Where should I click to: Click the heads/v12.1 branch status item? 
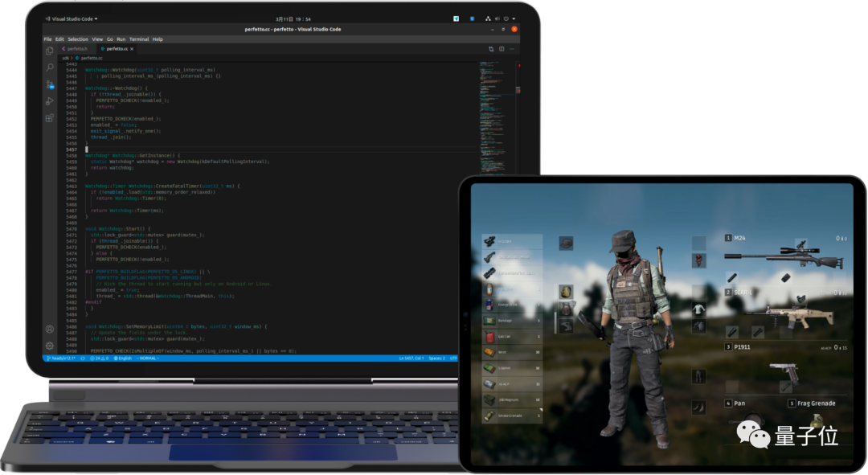[x=61, y=358]
